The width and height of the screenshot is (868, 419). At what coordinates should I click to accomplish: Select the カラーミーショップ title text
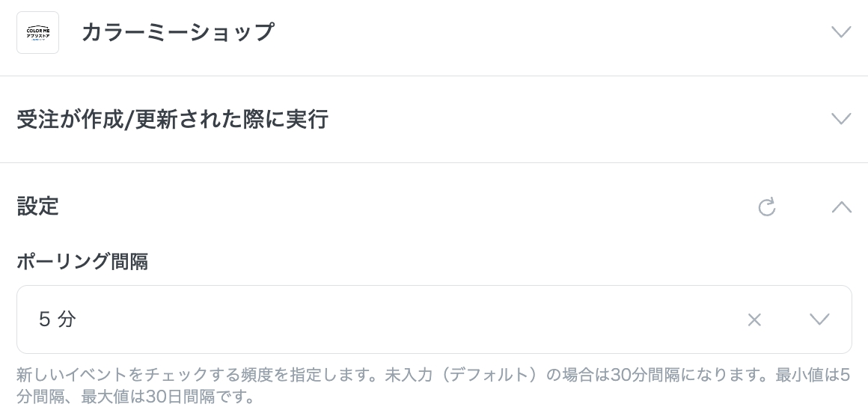click(x=177, y=32)
